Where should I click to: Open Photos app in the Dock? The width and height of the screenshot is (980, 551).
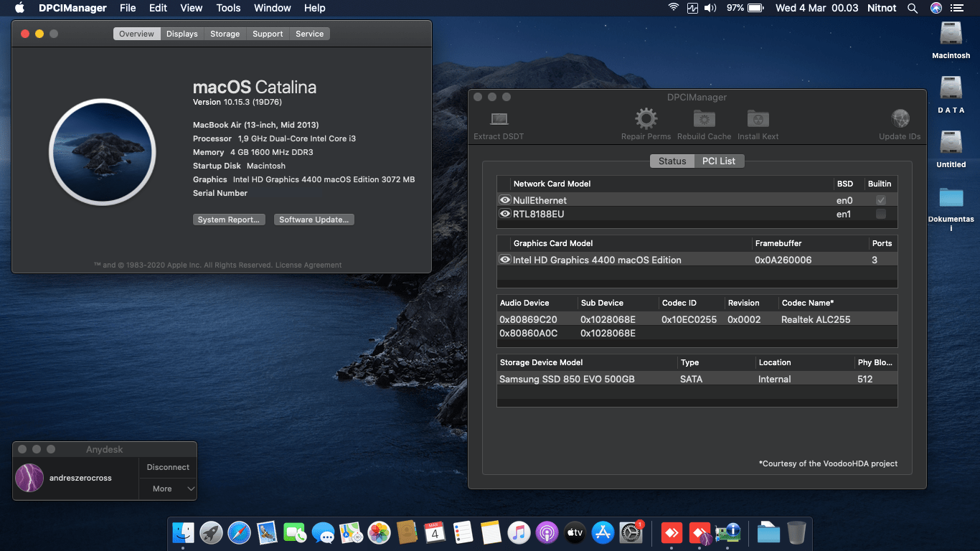[379, 532]
